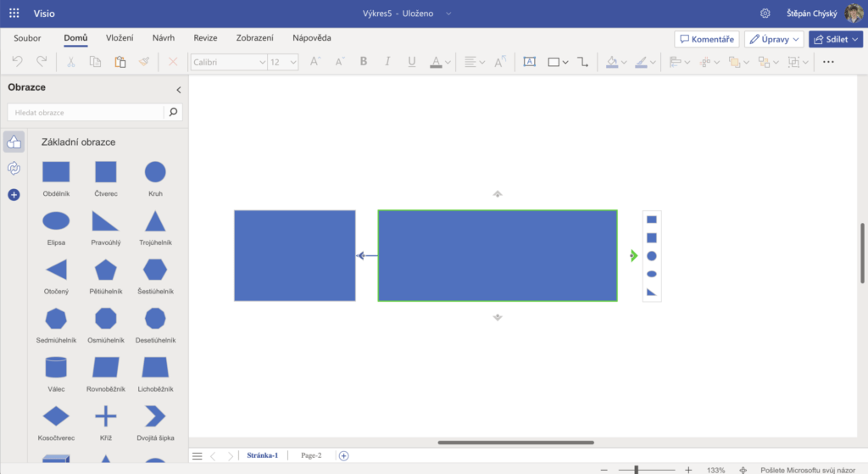
Task: Toggle bold formatting
Action: click(x=364, y=62)
